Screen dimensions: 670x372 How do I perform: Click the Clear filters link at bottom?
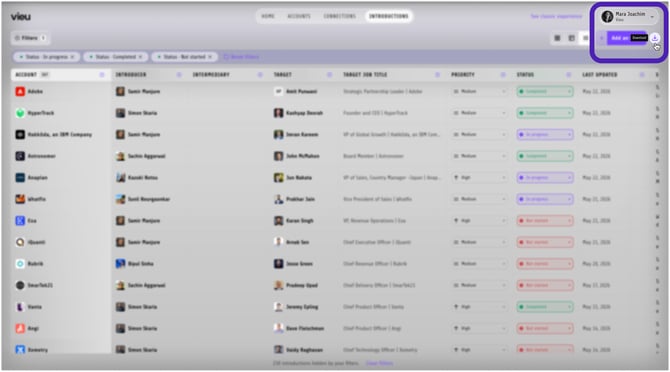point(379,363)
